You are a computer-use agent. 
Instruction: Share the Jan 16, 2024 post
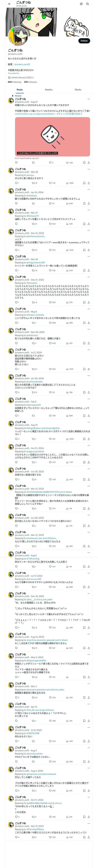click(x=89, y=204)
